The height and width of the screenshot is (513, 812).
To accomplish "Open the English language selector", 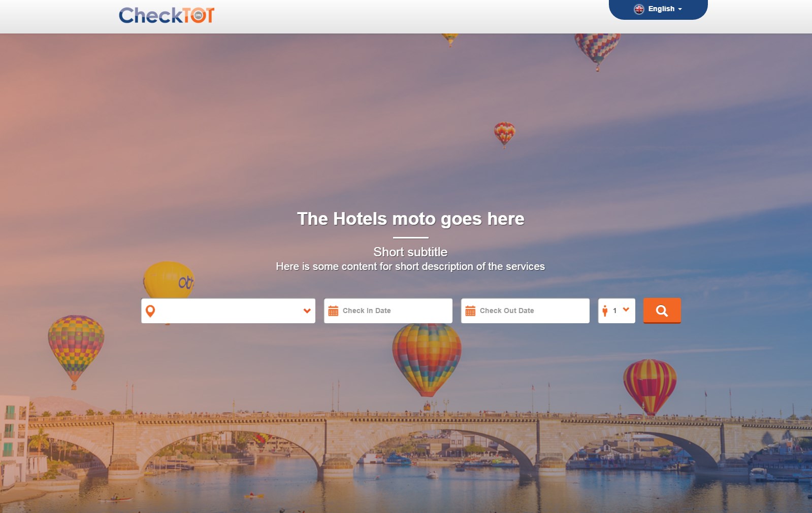I will (x=658, y=9).
